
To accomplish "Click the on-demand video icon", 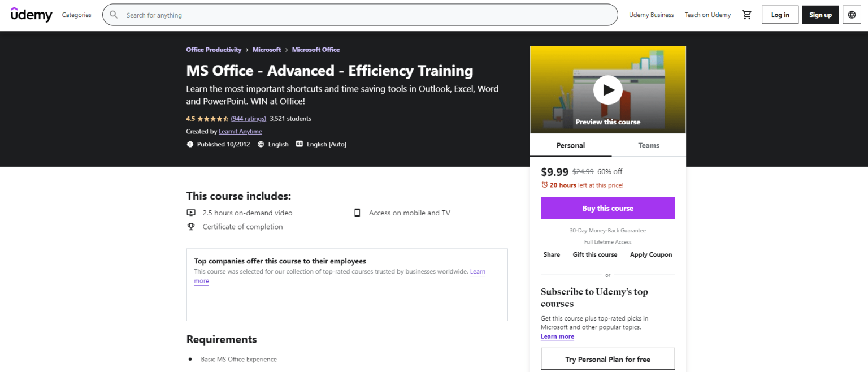I will 192,212.
